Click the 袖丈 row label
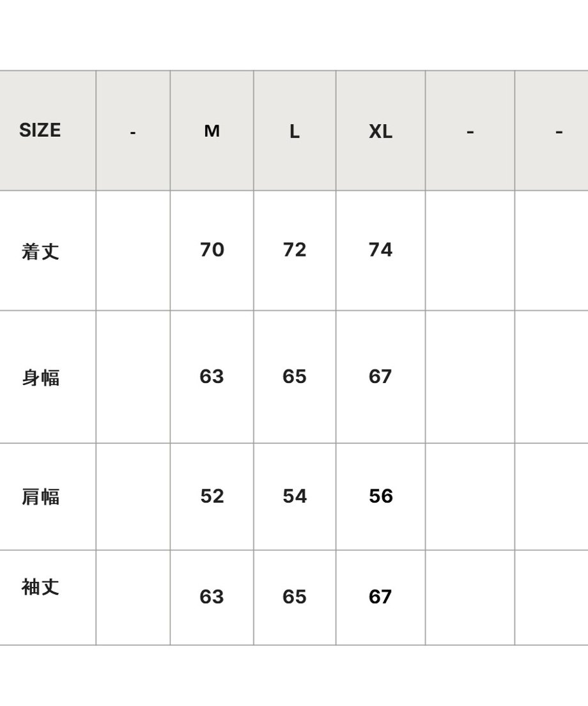 click(40, 587)
